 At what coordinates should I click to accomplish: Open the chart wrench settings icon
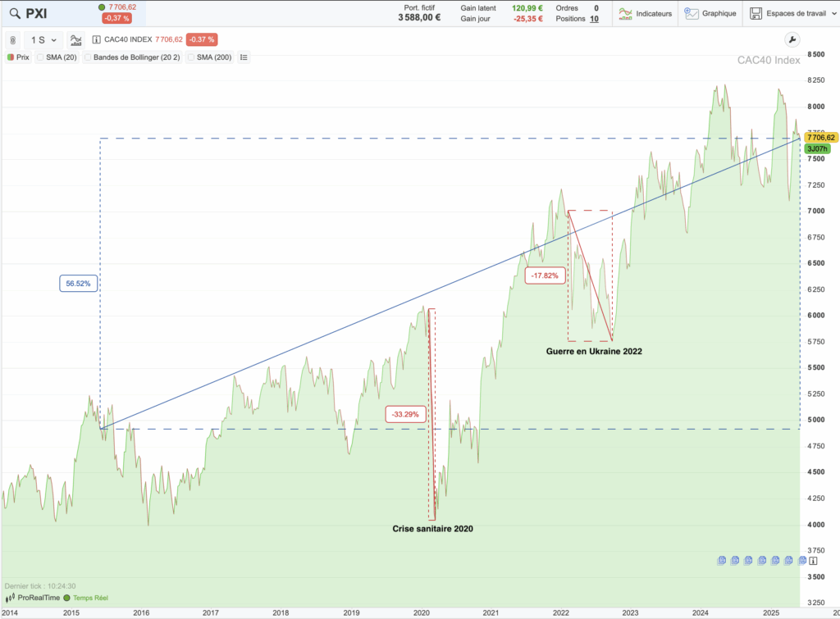coord(792,39)
